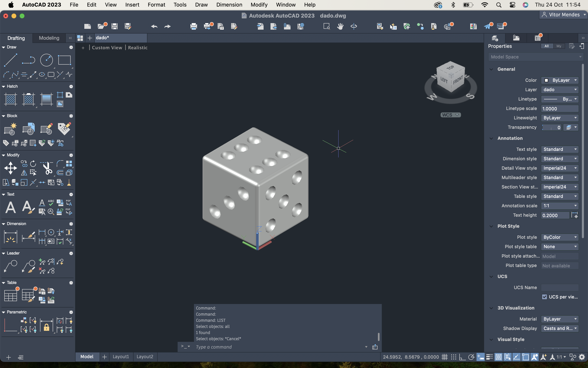Create new drawing from toolbar
The width and height of the screenshot is (588, 368).
(87, 26)
